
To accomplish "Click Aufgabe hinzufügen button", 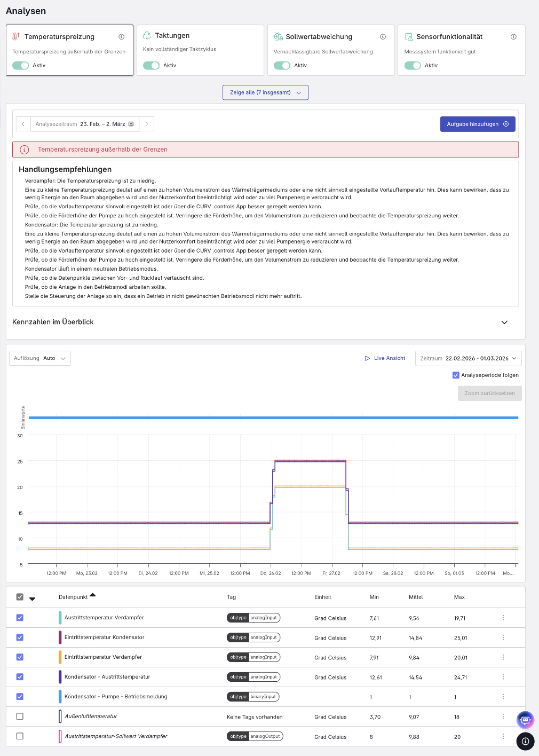I will click(478, 124).
